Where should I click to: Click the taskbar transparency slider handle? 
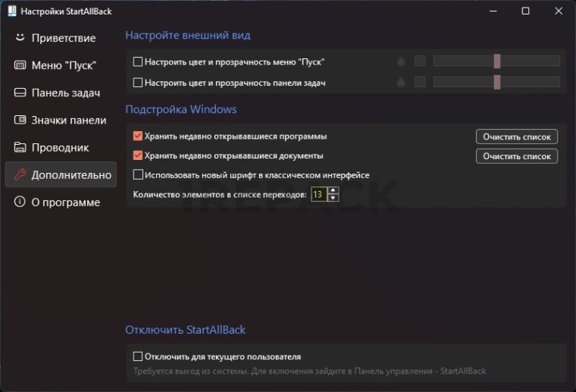[x=497, y=82]
